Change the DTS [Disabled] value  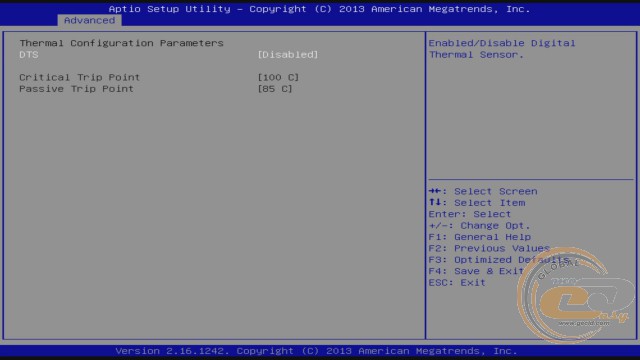click(x=288, y=55)
